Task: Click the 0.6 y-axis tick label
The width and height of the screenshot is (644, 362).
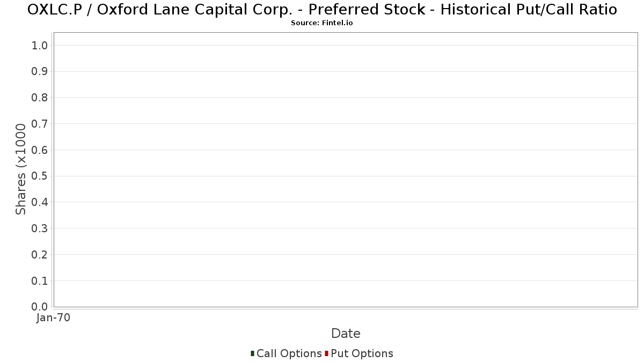Action: click(40, 150)
